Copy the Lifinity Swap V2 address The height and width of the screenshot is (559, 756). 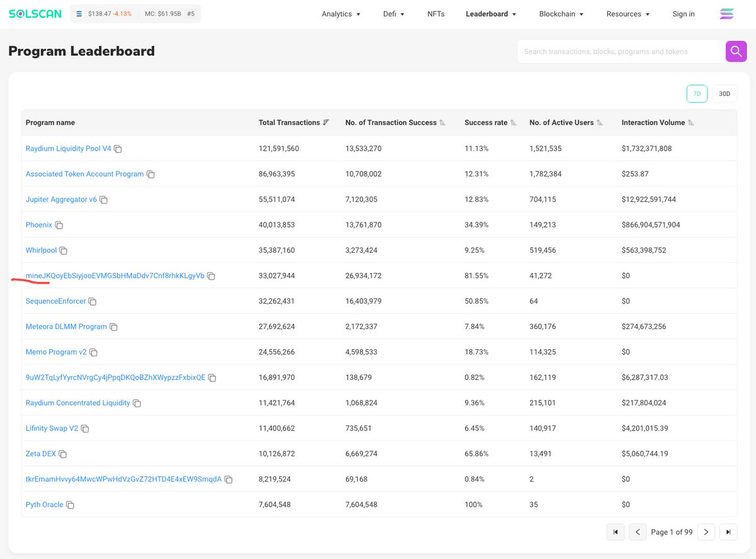click(85, 429)
